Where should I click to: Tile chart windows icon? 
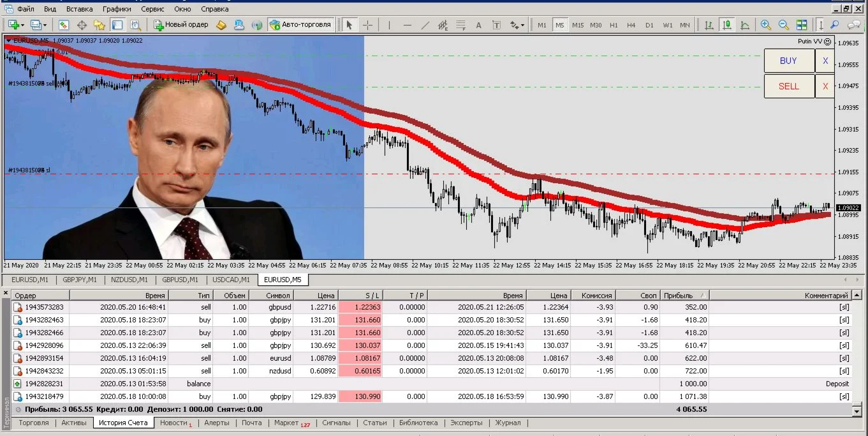(802, 25)
